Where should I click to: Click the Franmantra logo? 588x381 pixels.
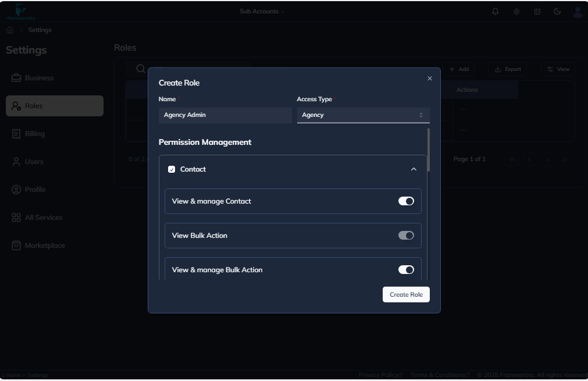click(22, 10)
